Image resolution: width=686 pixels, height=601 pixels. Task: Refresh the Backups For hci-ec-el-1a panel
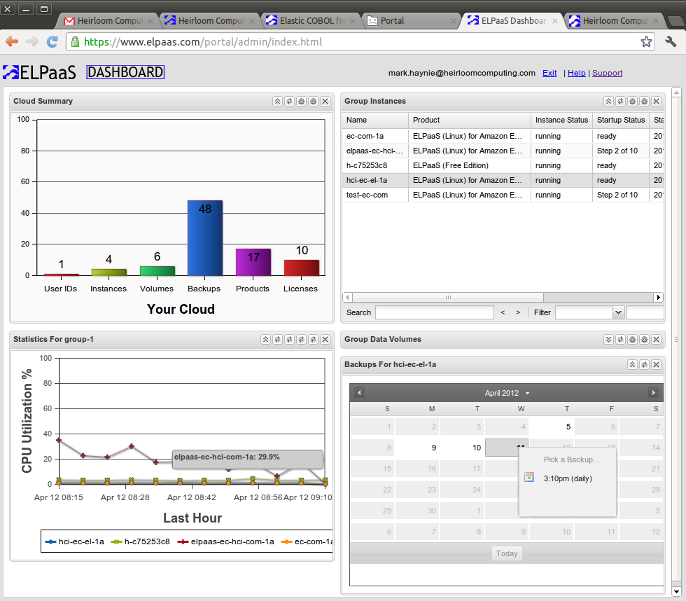click(x=644, y=364)
